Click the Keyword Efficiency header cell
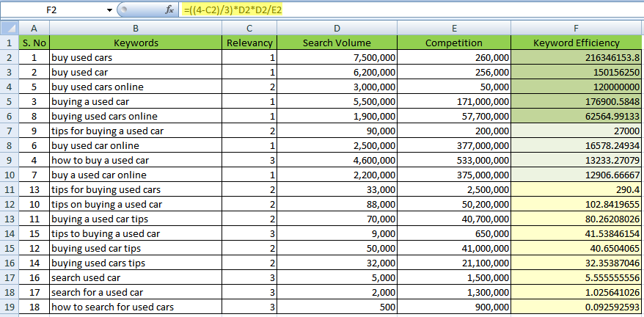 pyautogui.click(x=577, y=43)
